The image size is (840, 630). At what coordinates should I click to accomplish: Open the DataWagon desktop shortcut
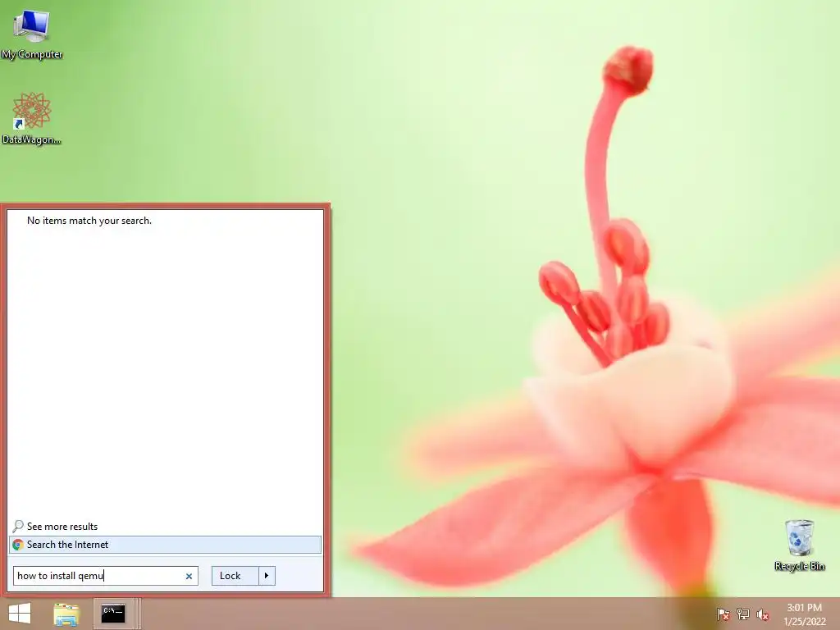[32, 119]
